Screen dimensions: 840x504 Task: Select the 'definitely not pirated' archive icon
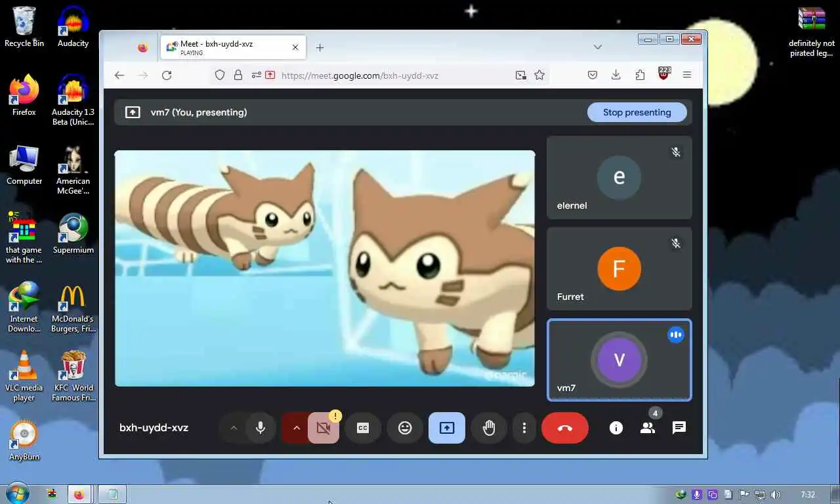pyautogui.click(x=812, y=32)
